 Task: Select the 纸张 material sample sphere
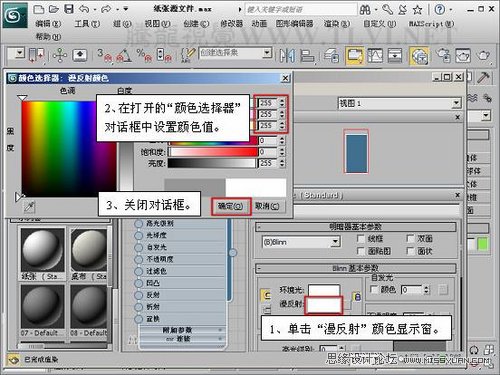click(x=43, y=250)
